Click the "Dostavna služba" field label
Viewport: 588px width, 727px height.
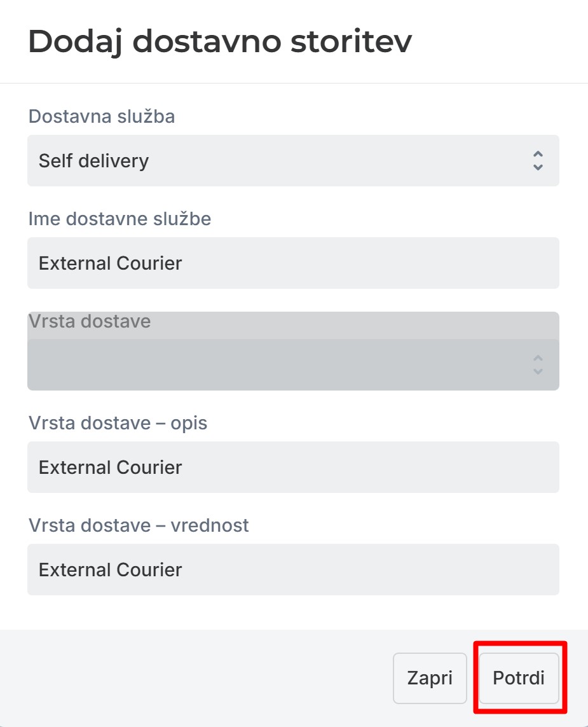(x=102, y=116)
